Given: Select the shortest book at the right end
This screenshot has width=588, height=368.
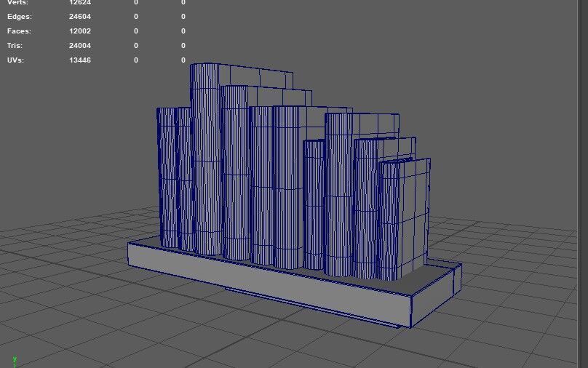Looking at the screenshot, I should [x=407, y=219].
